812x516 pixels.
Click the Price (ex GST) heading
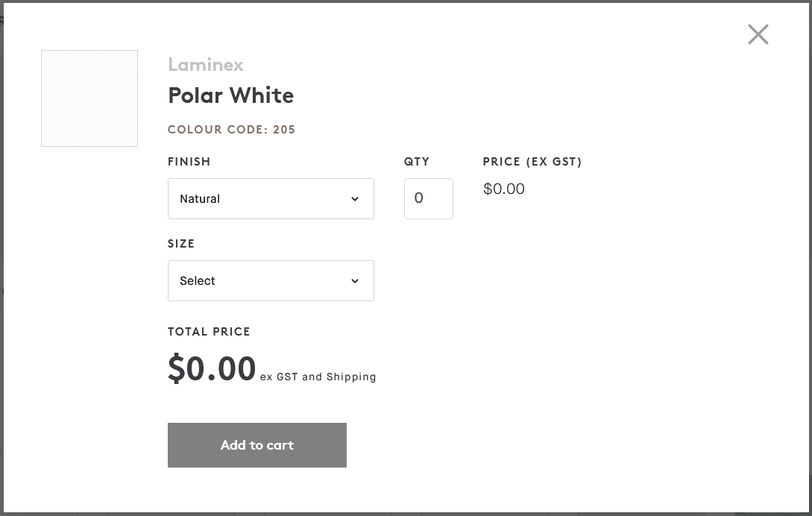[x=532, y=162]
